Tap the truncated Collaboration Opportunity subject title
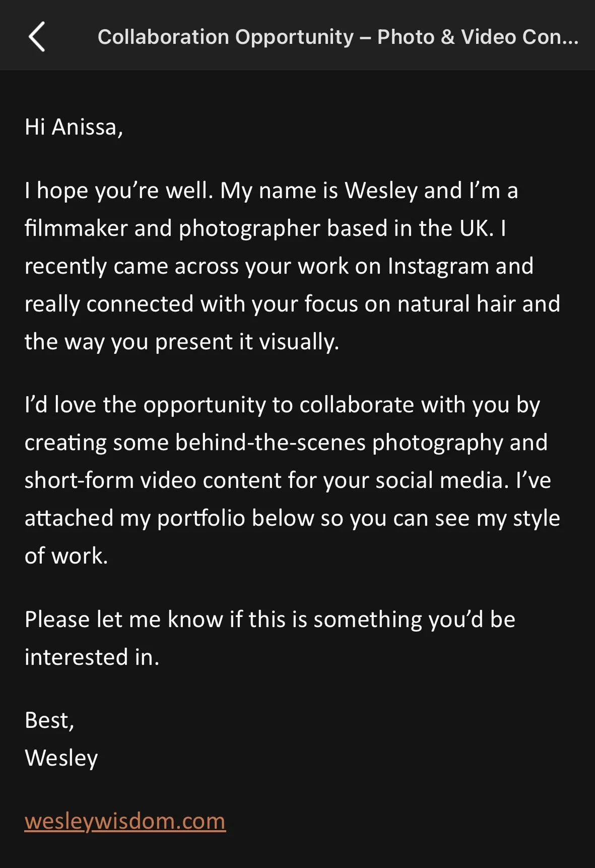This screenshot has width=595, height=868. click(338, 37)
